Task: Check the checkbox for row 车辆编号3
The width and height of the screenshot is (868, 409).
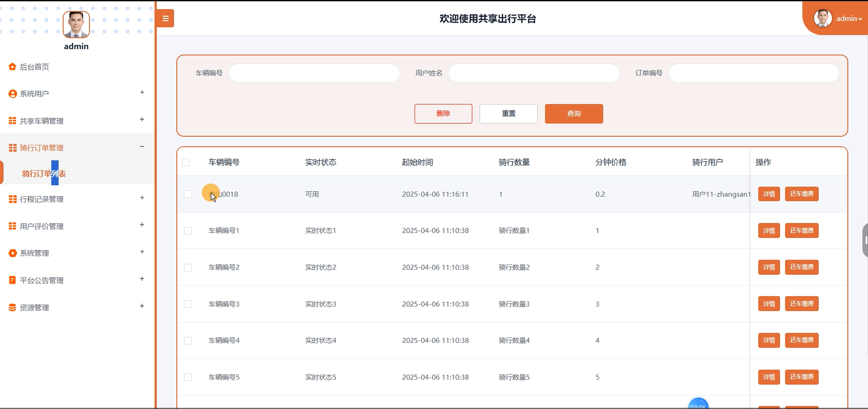Action: (x=188, y=304)
